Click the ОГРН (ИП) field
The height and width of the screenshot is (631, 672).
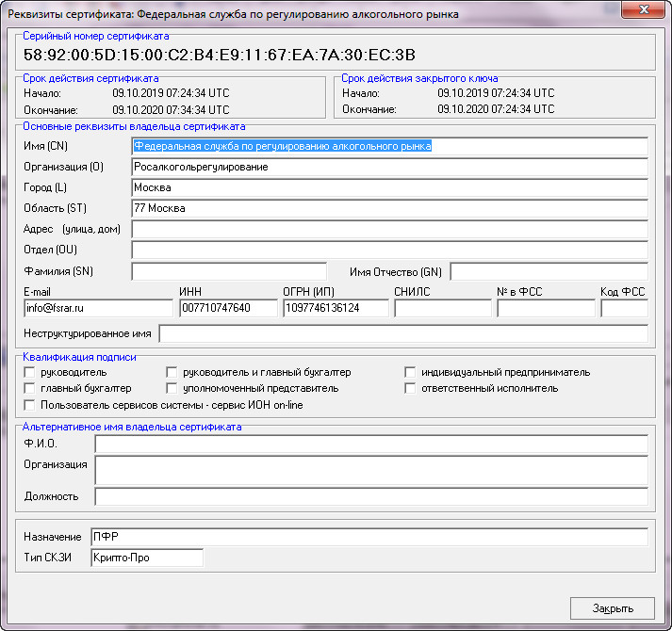[x=336, y=308]
